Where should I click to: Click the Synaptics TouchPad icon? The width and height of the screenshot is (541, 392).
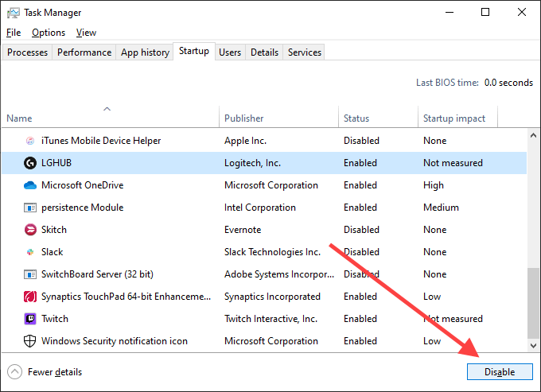pyautogui.click(x=30, y=297)
